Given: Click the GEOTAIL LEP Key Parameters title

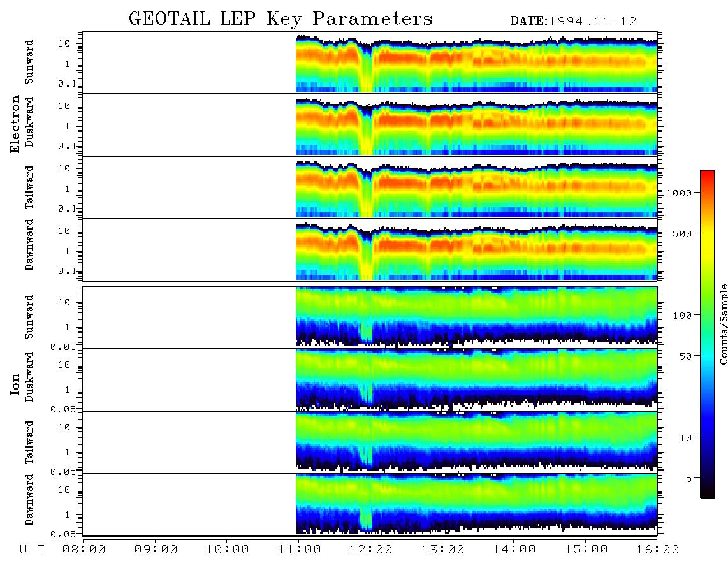Looking at the screenshot, I should click(x=280, y=18).
